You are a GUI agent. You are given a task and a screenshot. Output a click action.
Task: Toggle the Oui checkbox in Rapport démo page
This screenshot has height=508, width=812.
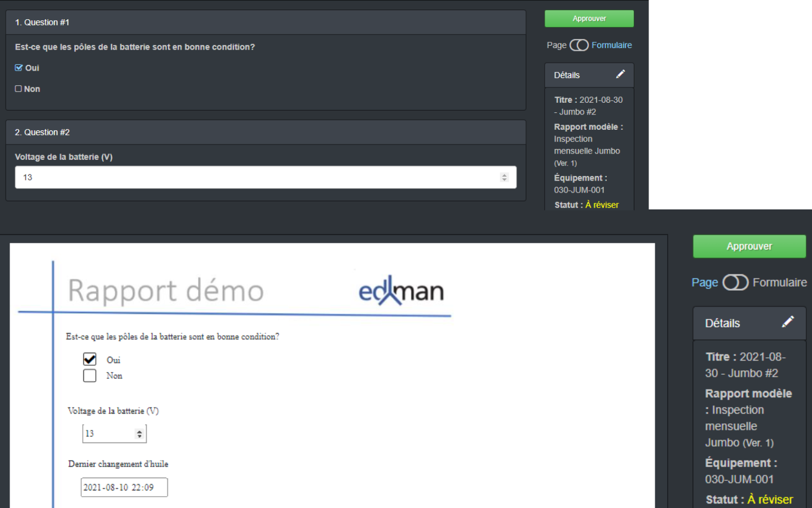90,359
